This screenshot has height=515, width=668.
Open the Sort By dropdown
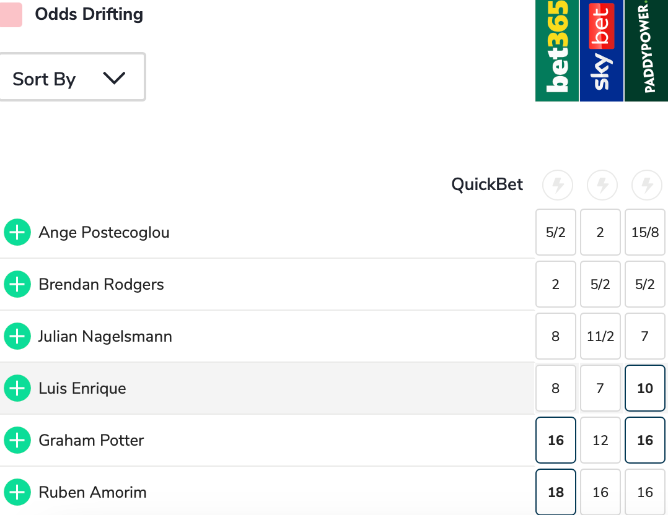(x=72, y=78)
